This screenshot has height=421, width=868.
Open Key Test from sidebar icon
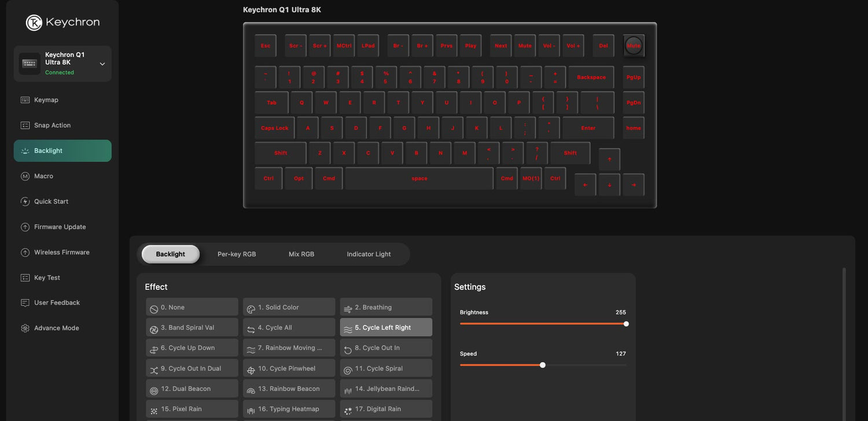click(x=25, y=278)
